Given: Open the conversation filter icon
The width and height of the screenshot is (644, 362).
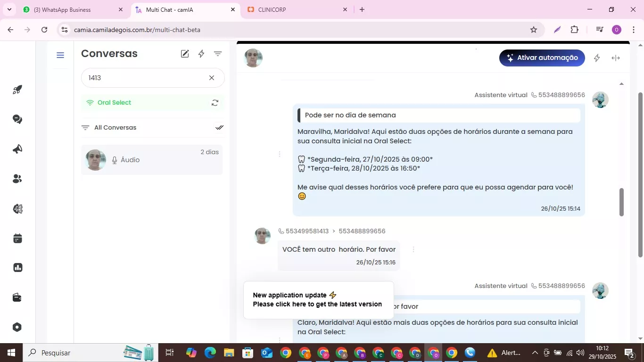Looking at the screenshot, I should (218, 54).
